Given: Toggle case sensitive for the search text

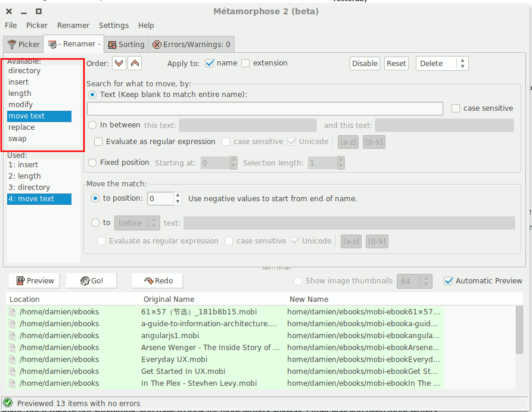Looking at the screenshot, I should click(x=455, y=108).
